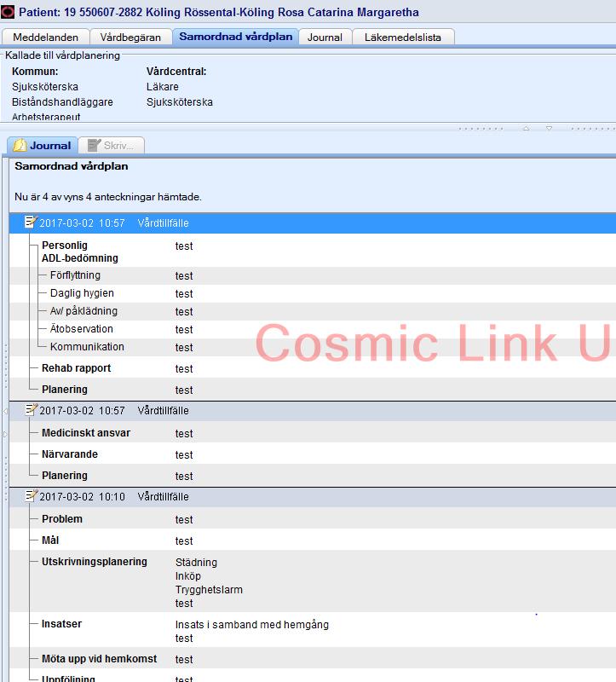Select the Insatser row
This screenshot has height=682, width=616.
(x=313, y=631)
